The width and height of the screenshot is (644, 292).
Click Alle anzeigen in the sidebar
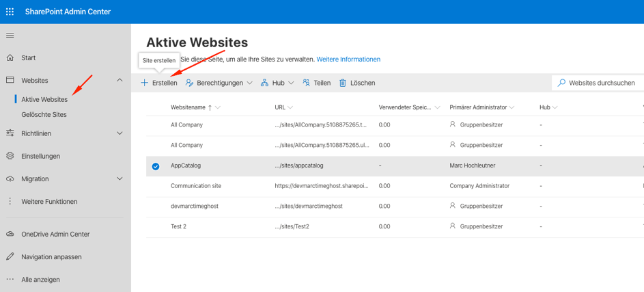point(41,280)
